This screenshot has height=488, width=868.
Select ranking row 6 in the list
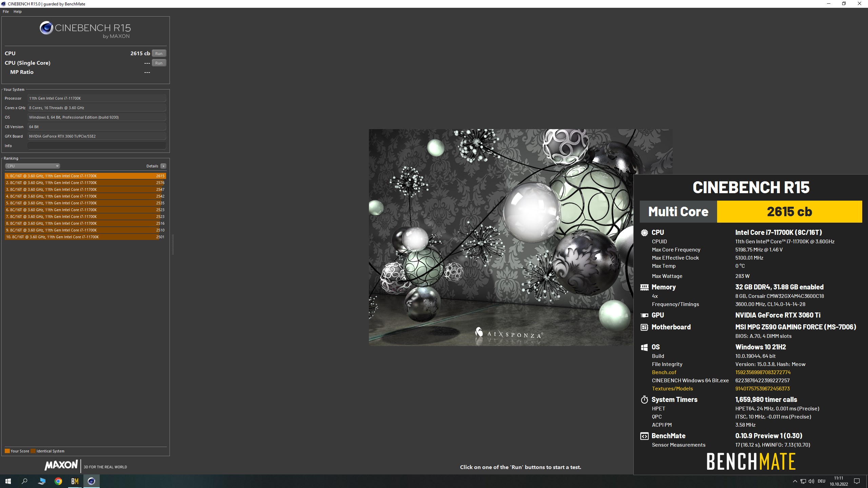[x=85, y=210]
